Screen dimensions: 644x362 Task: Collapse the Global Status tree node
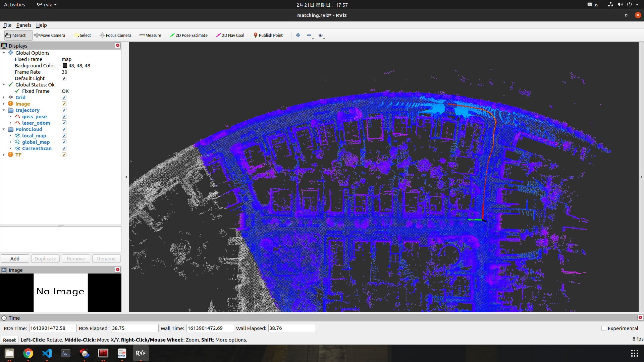[x=4, y=84]
